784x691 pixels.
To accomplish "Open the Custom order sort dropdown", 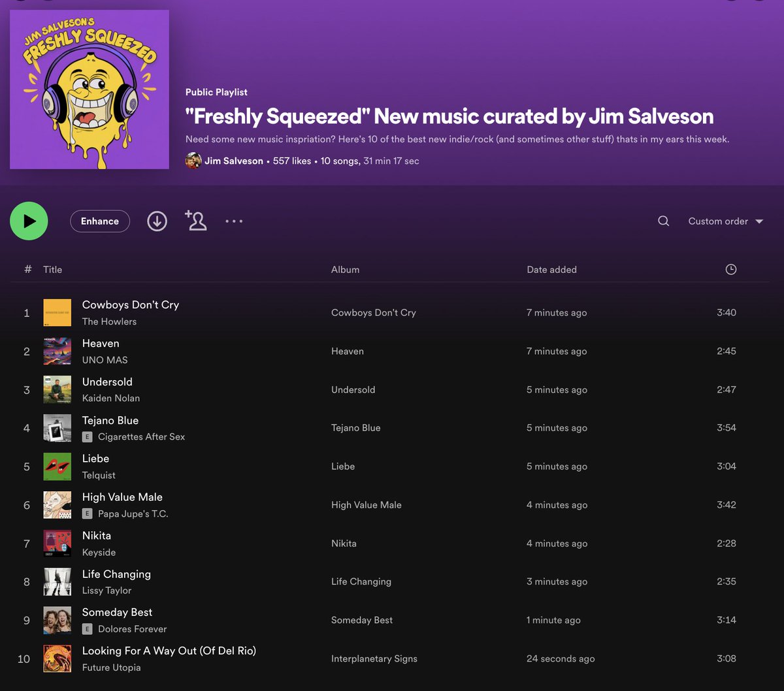I will 726,221.
